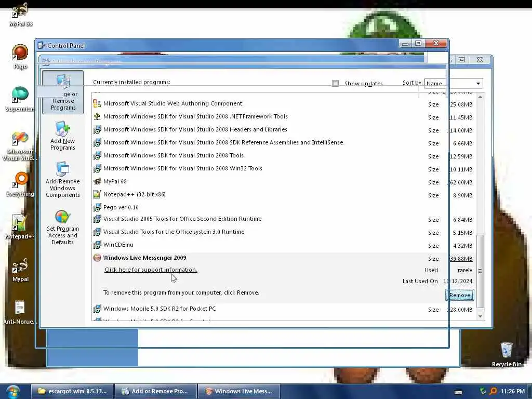Select Visual Studio Tools for Office system 3.0 Runtime
Viewport: 532px width, 399px height.
click(x=283, y=232)
